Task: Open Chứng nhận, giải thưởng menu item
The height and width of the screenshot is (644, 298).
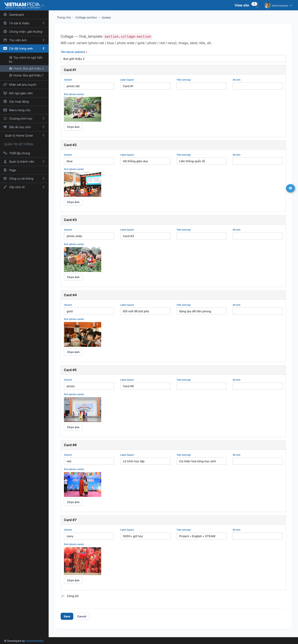Action: (x=24, y=31)
